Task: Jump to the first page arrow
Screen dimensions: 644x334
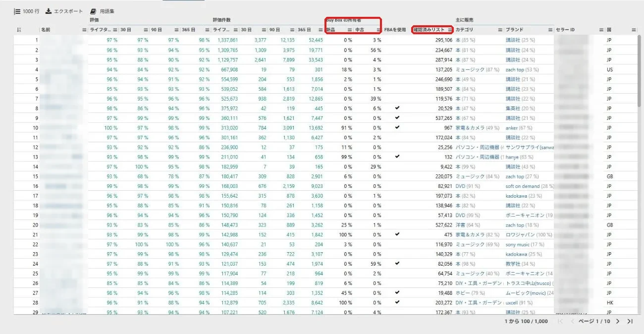Action: (x=560, y=321)
